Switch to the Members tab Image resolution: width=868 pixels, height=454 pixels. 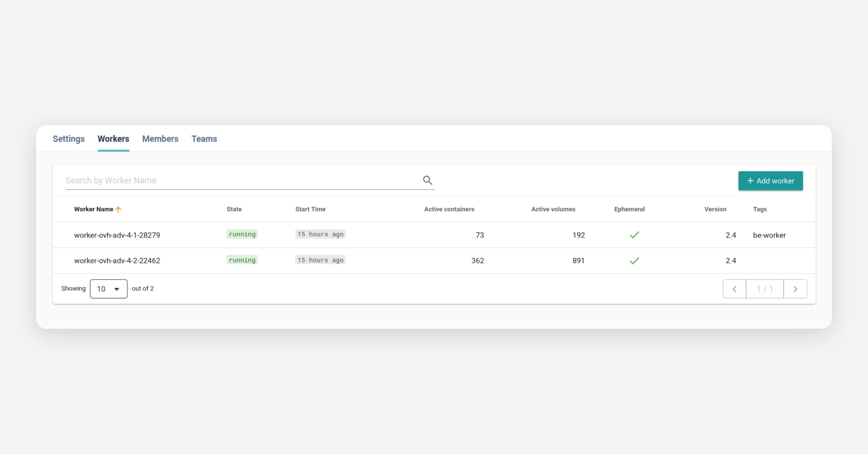point(160,139)
